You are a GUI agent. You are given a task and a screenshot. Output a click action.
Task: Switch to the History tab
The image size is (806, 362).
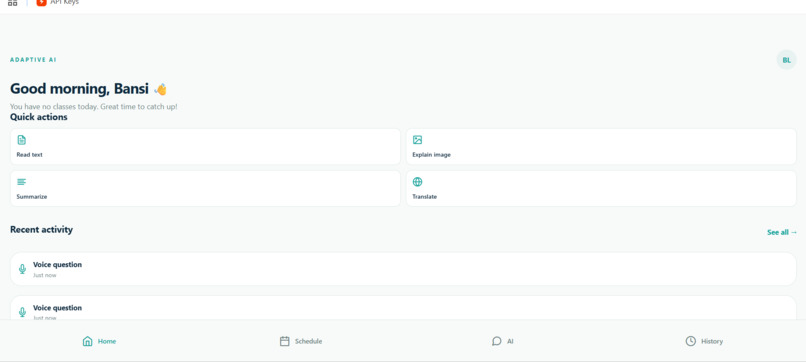click(x=704, y=341)
